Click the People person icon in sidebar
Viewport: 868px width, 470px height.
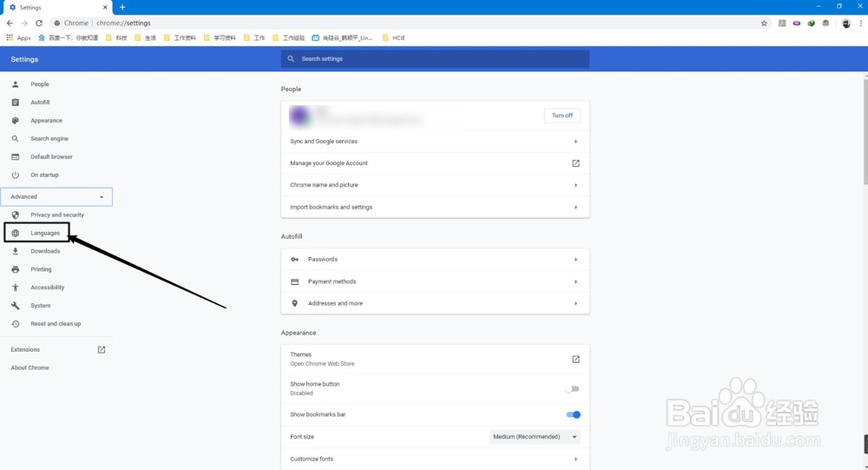[16, 84]
